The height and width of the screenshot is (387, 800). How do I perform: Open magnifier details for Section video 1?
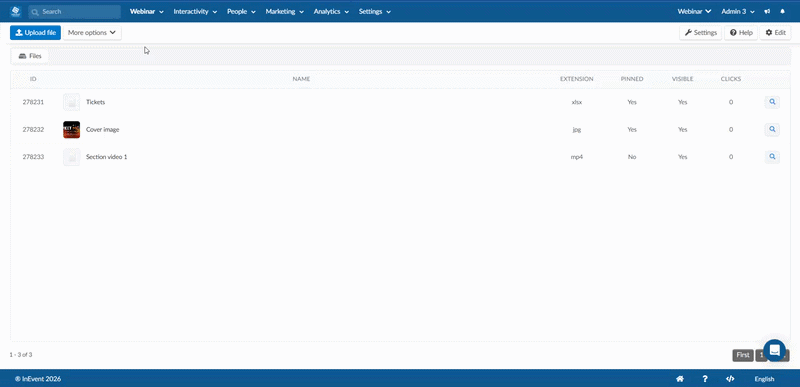(772, 157)
